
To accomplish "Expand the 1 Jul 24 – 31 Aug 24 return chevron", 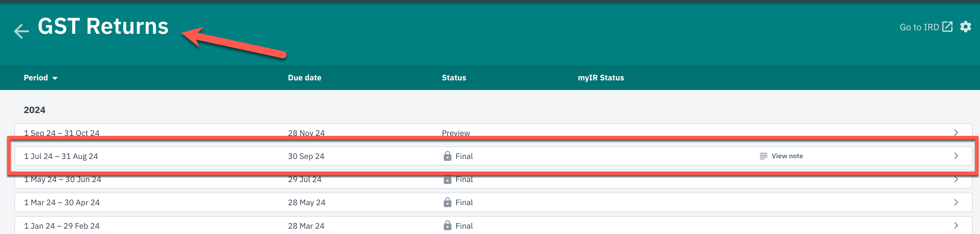I will click(x=956, y=156).
